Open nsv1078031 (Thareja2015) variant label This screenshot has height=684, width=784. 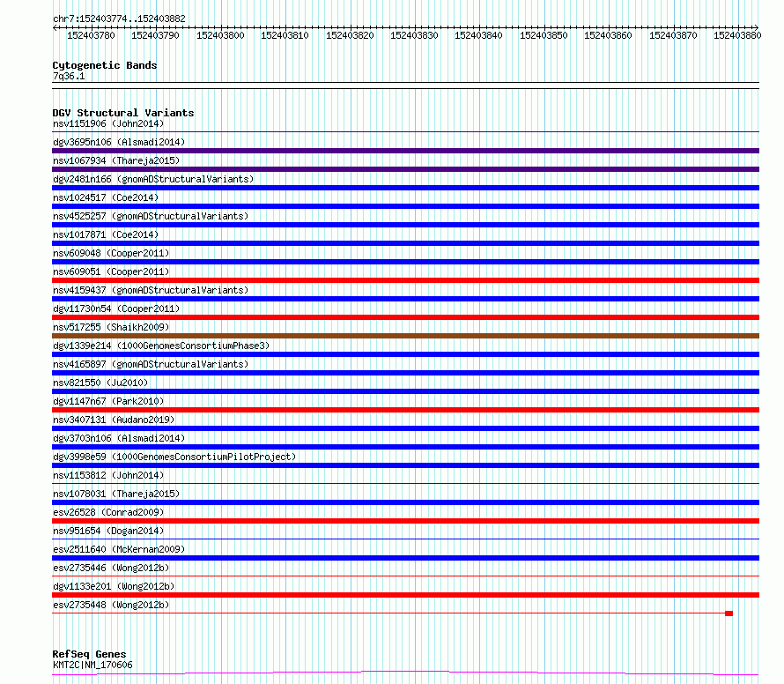tap(116, 494)
